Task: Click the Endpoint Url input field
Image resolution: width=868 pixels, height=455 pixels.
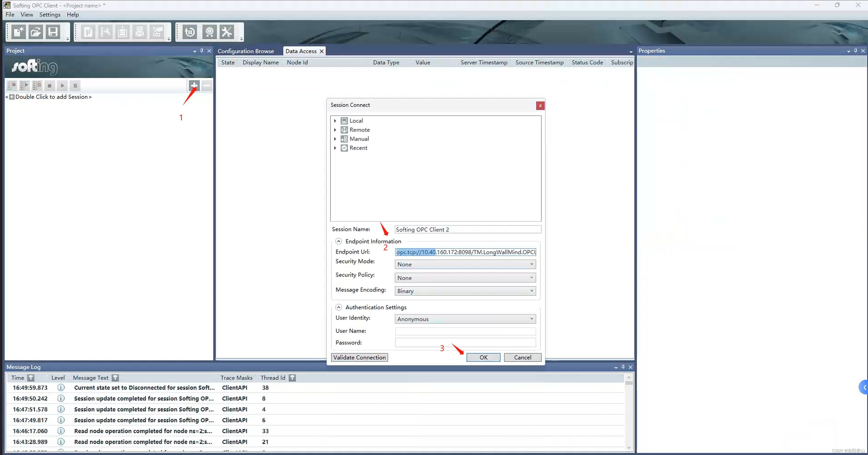Action: [x=465, y=252]
